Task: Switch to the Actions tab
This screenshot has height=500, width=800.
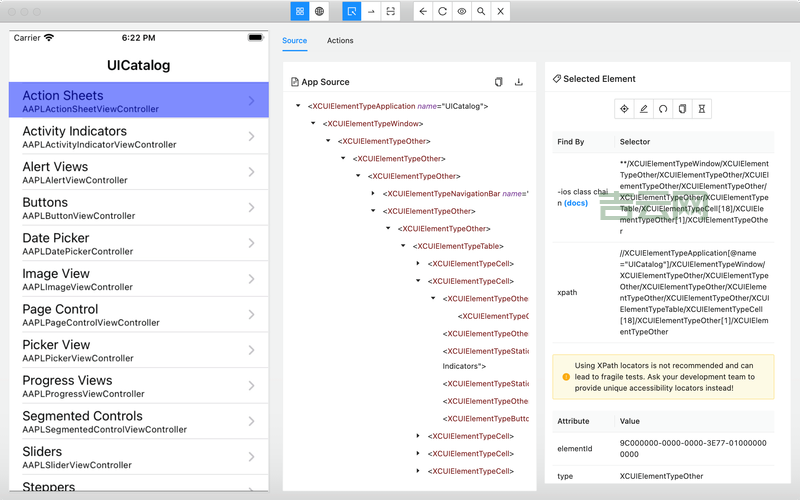Action: [340, 41]
